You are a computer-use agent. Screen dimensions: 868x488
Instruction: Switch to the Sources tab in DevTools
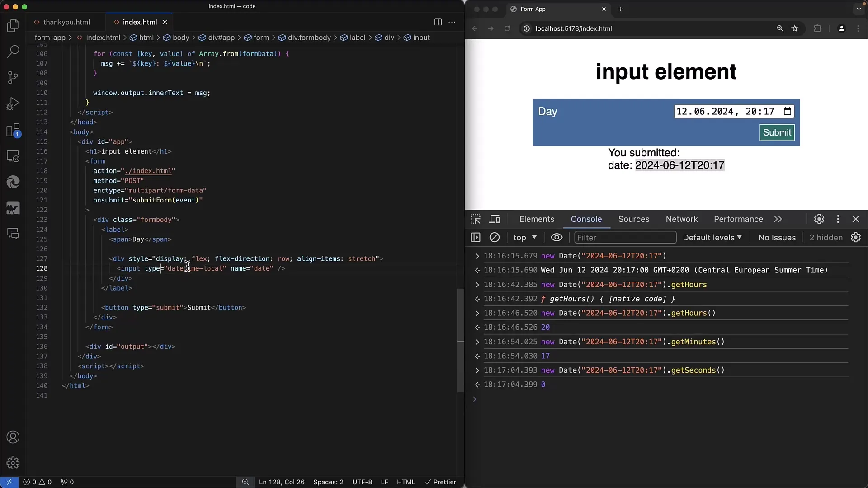click(x=634, y=219)
